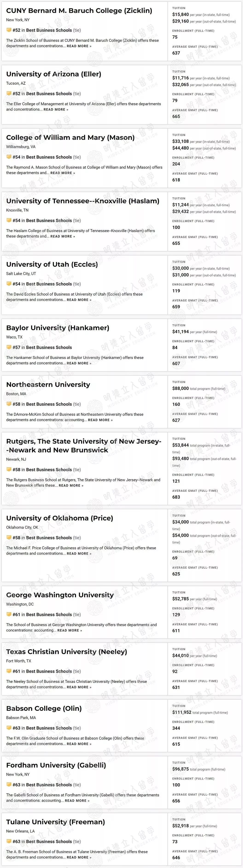243x868 pixels.
Task: Open the University of Arizona (Eller) school title
Action: point(54,74)
